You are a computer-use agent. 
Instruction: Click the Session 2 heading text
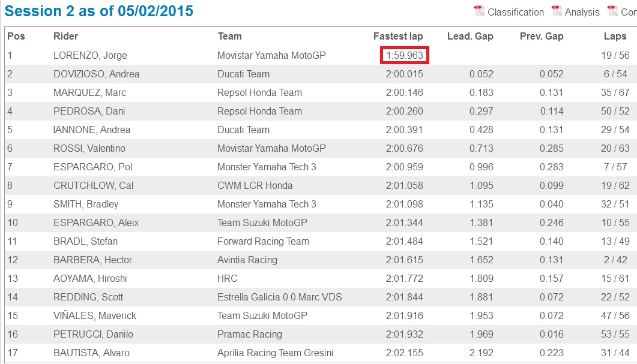(100, 11)
